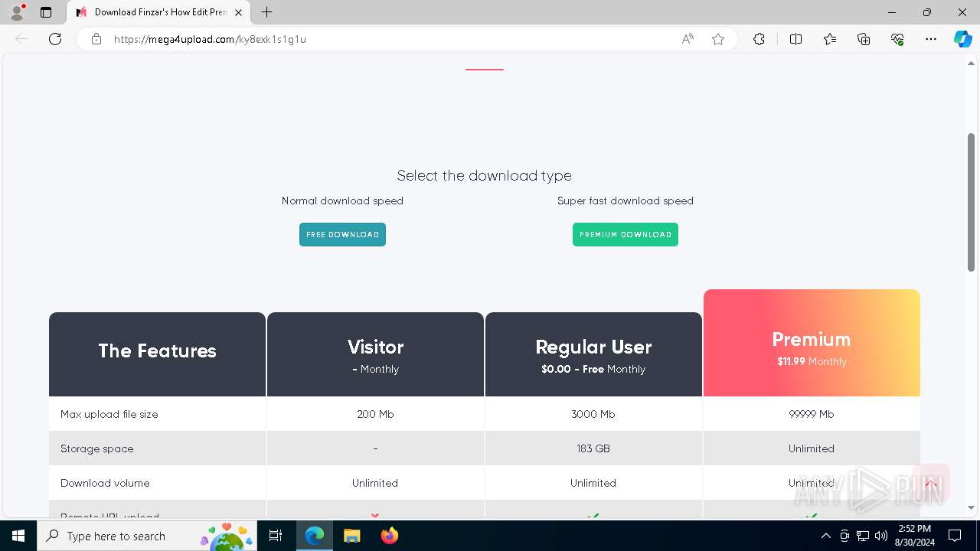
Task: Open Settings and more ellipsis
Action: pyautogui.click(x=931, y=39)
